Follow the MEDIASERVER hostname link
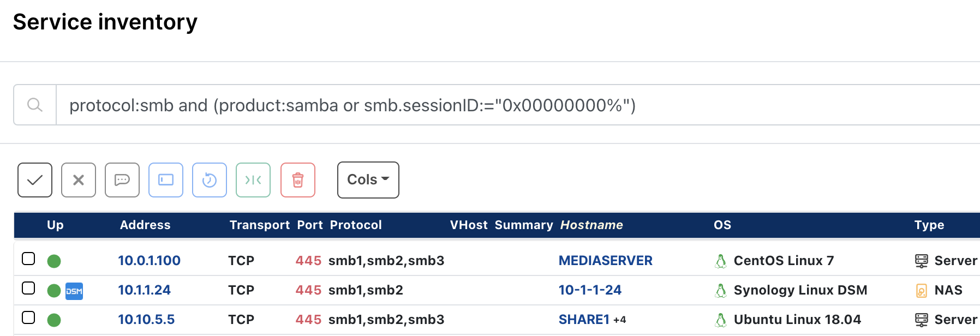The width and height of the screenshot is (980, 336). pos(605,260)
